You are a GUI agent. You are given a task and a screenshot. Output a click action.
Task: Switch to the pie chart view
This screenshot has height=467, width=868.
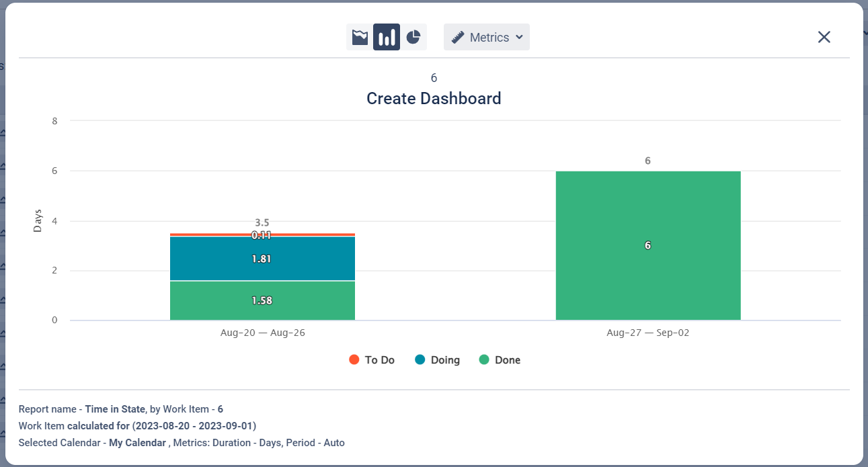[413, 38]
